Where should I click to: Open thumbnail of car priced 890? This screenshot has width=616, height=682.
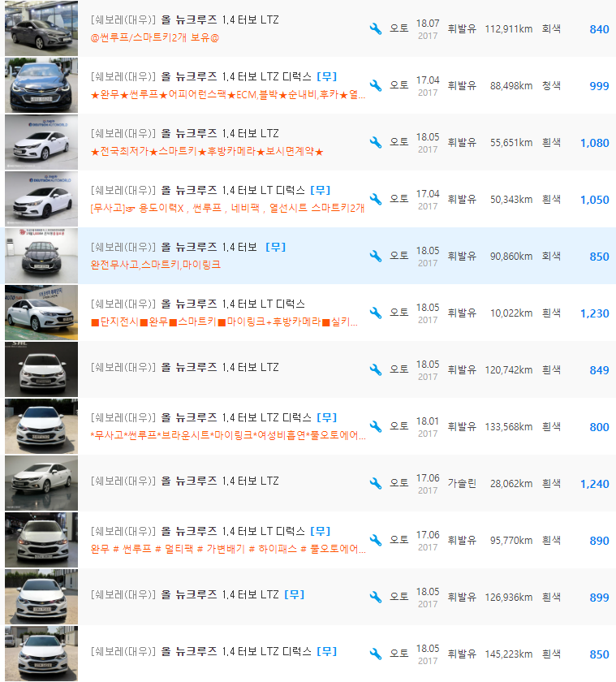click(x=41, y=540)
